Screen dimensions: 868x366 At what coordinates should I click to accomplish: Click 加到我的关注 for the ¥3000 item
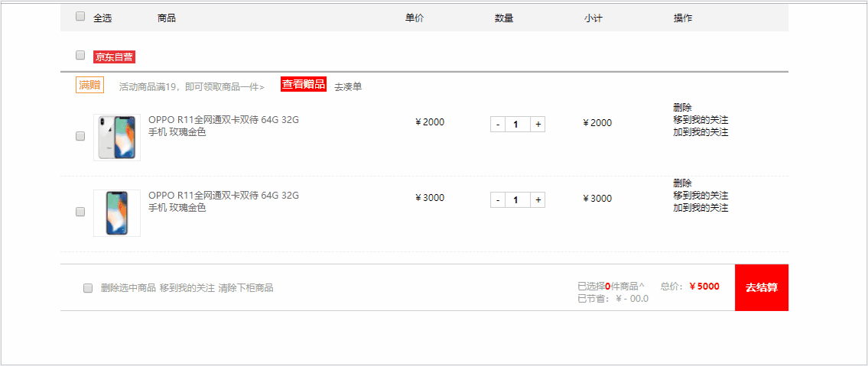point(701,208)
